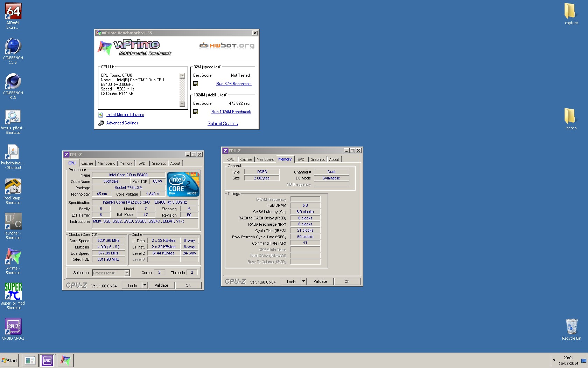Click Validate in Memory CPU-Z window
Screen dimensions: 588x368
(320, 281)
